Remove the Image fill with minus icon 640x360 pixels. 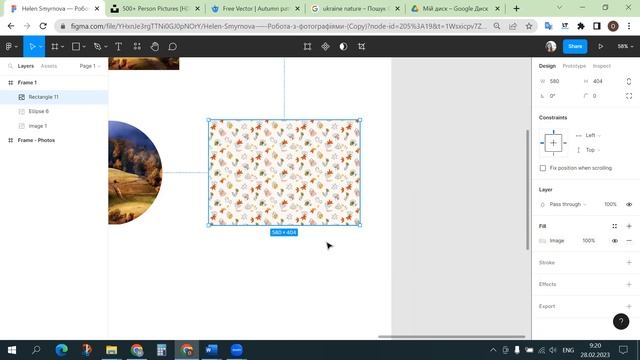629,241
